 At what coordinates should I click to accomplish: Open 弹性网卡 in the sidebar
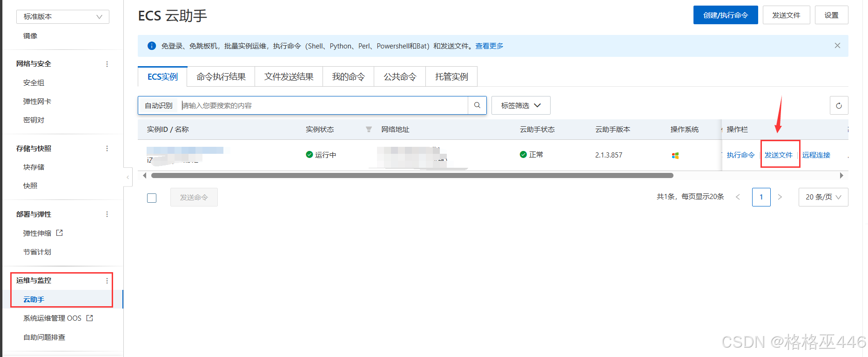(x=37, y=101)
